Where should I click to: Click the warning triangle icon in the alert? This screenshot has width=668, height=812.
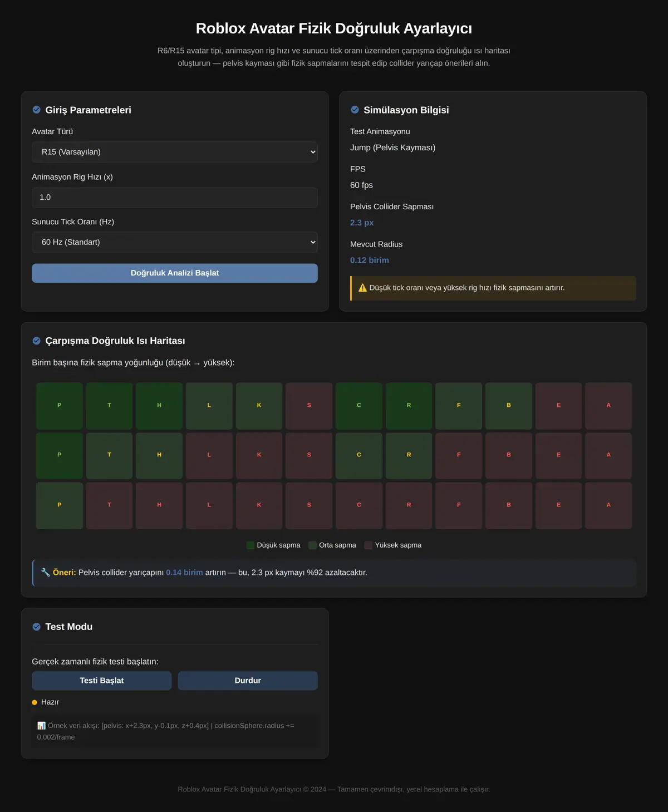coord(362,288)
